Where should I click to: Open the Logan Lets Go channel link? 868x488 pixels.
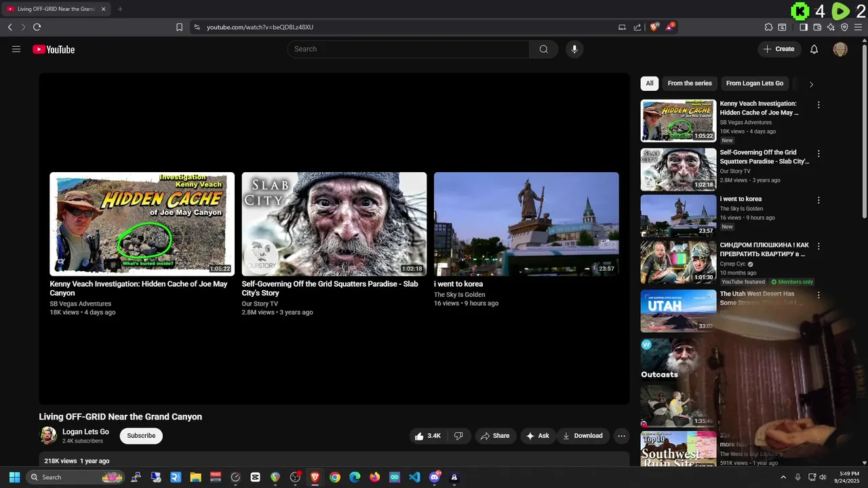(85, 432)
